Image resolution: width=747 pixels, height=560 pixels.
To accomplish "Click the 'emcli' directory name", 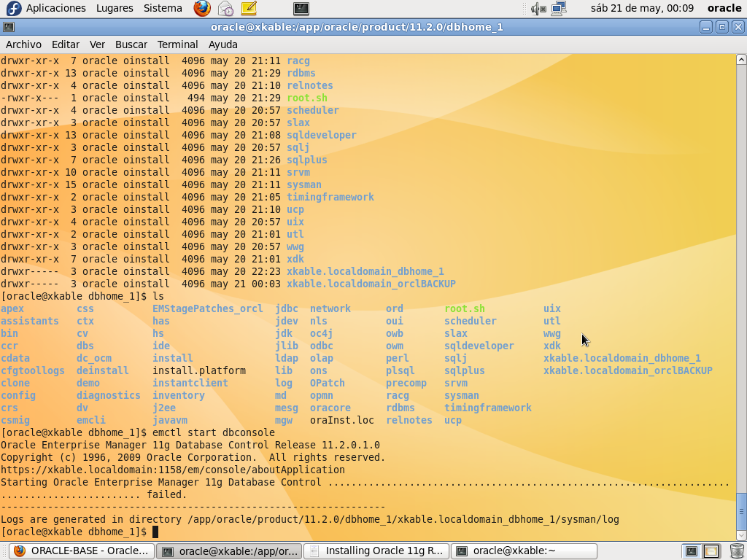I will [91, 420].
